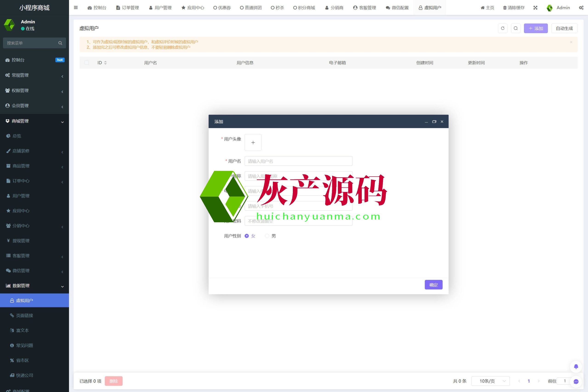Screen dimensions: 588x392
Task: Open the notification bell icon
Action: 576,367
